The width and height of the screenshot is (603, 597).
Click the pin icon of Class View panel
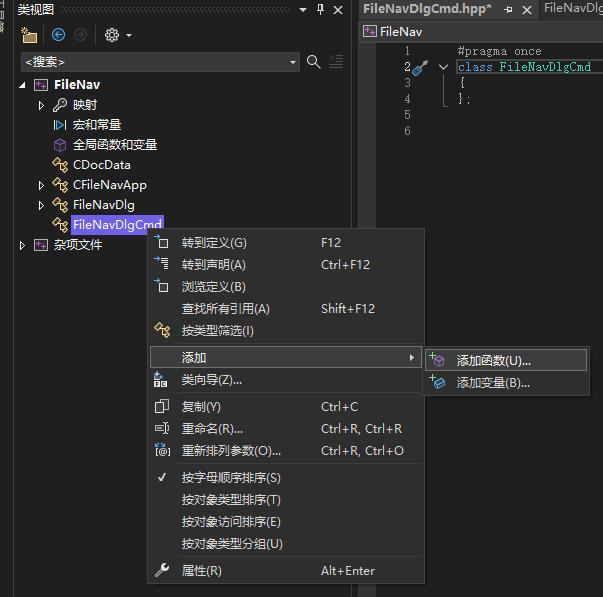coord(320,9)
